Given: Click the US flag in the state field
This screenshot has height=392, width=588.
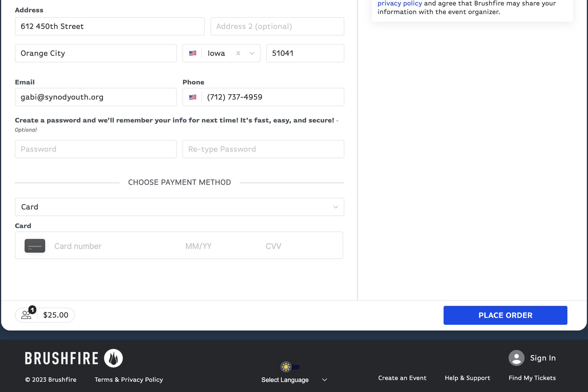Looking at the screenshot, I should [x=193, y=53].
